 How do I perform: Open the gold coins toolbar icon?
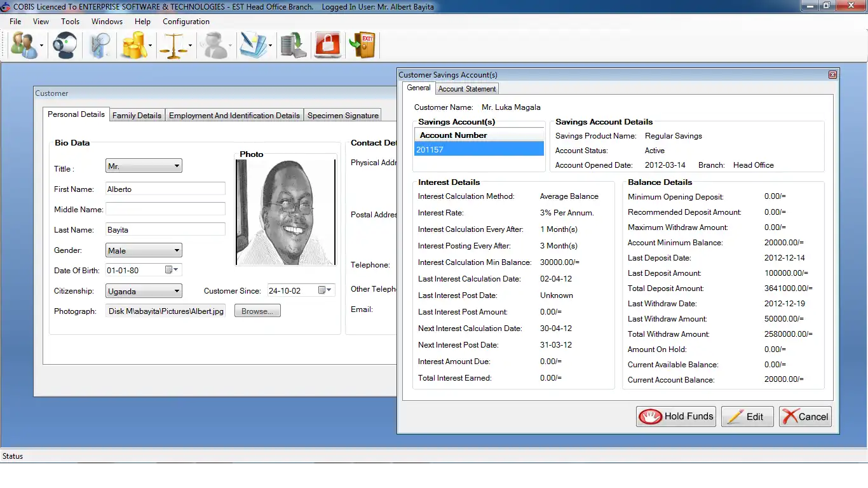point(134,45)
